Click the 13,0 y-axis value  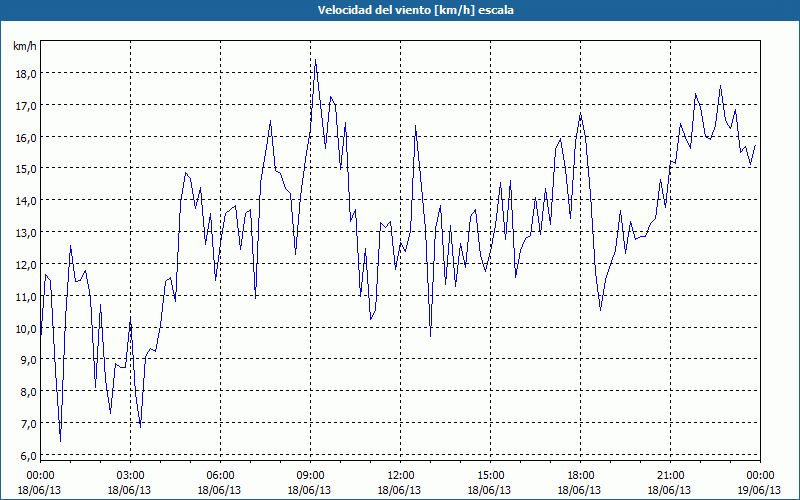coord(26,233)
